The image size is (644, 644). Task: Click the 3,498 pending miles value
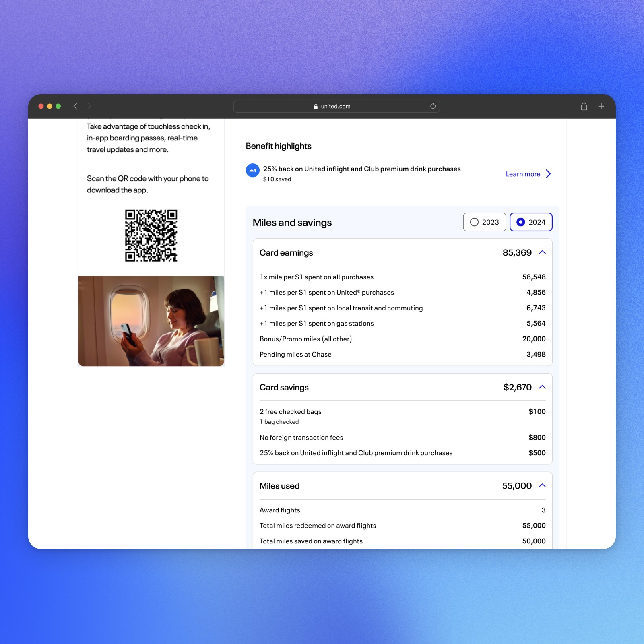pyautogui.click(x=536, y=354)
